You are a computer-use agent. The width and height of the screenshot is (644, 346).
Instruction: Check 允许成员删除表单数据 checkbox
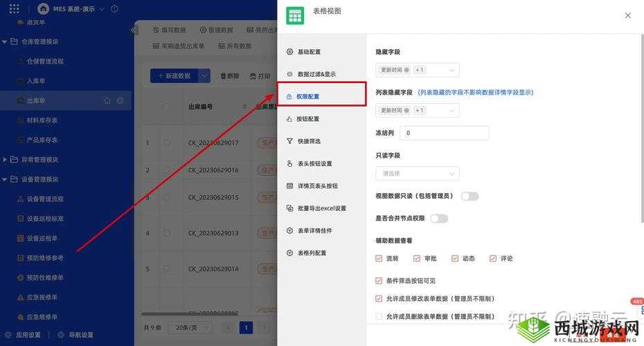(379, 316)
